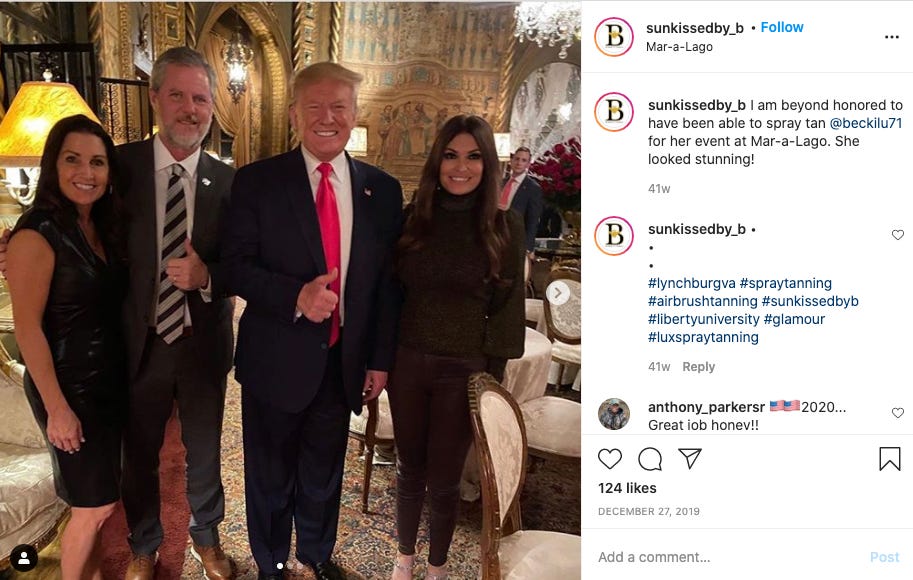913x580 pixels.
Task: Reply to the hashtags comment
Action: (x=699, y=367)
